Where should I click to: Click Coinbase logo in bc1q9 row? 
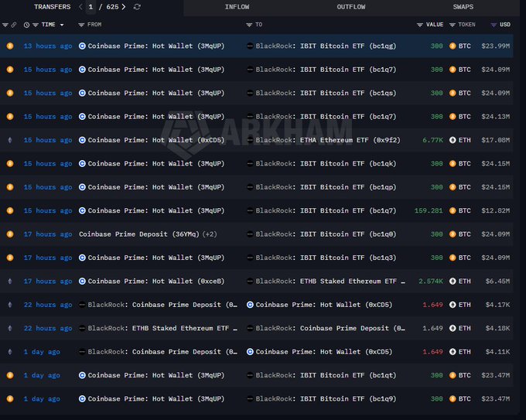pos(82,399)
